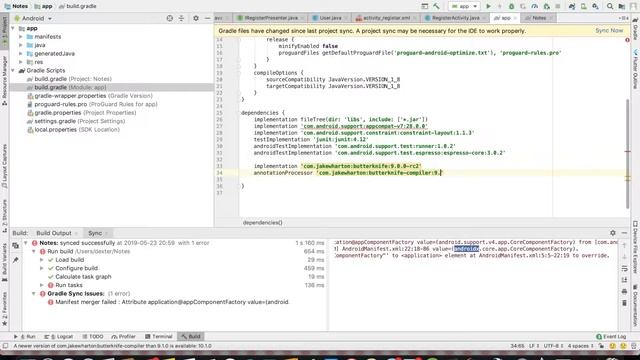This screenshot has width=640, height=360.
Task: Click the scroll to end icon in the build console
Action: 624,280
